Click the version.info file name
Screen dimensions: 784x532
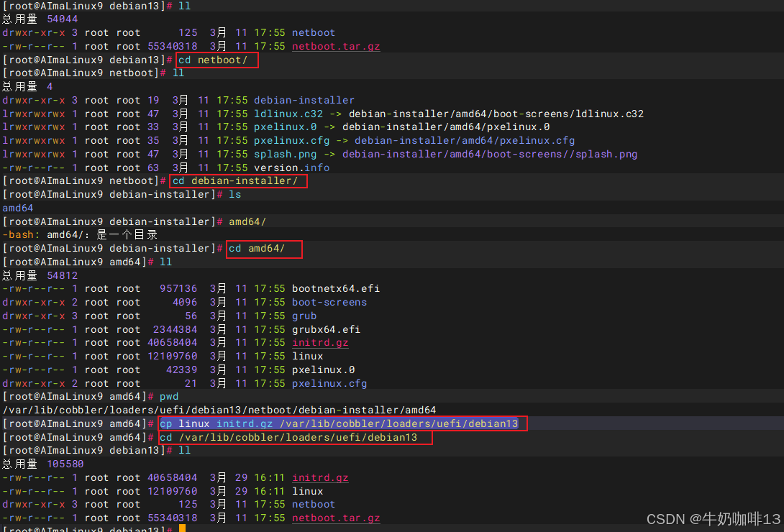[x=291, y=168]
